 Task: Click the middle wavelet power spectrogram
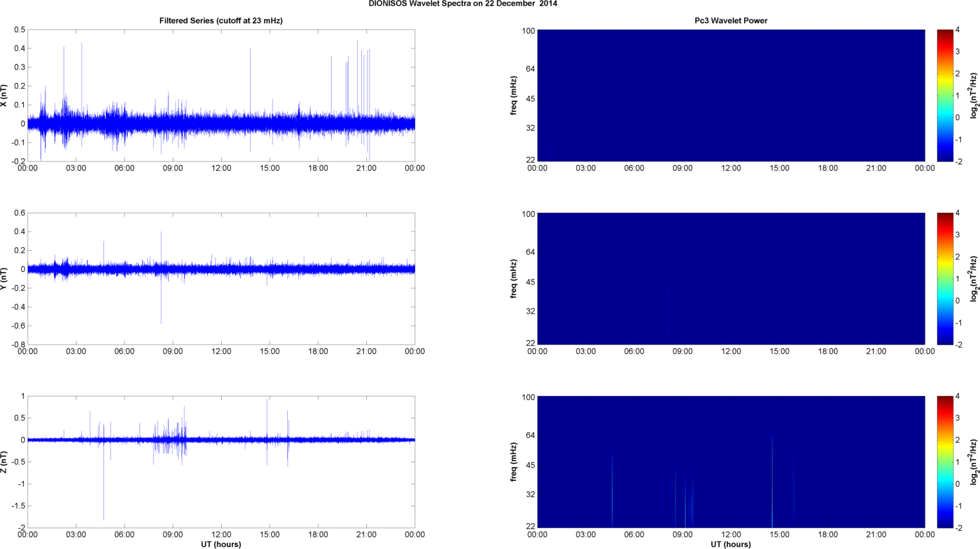point(731,279)
